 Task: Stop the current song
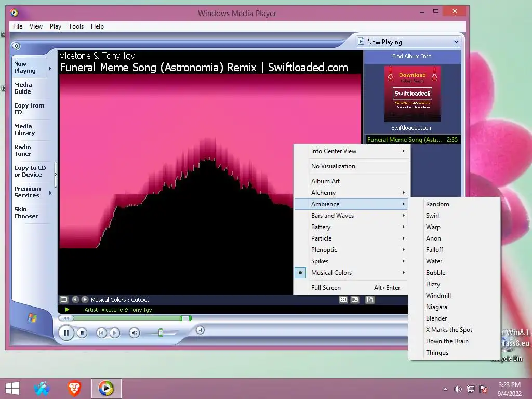point(82,333)
